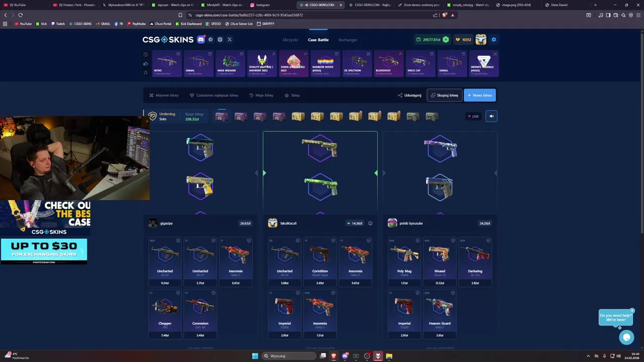Open the Instagram link icon
644x362 pixels.
point(220,39)
